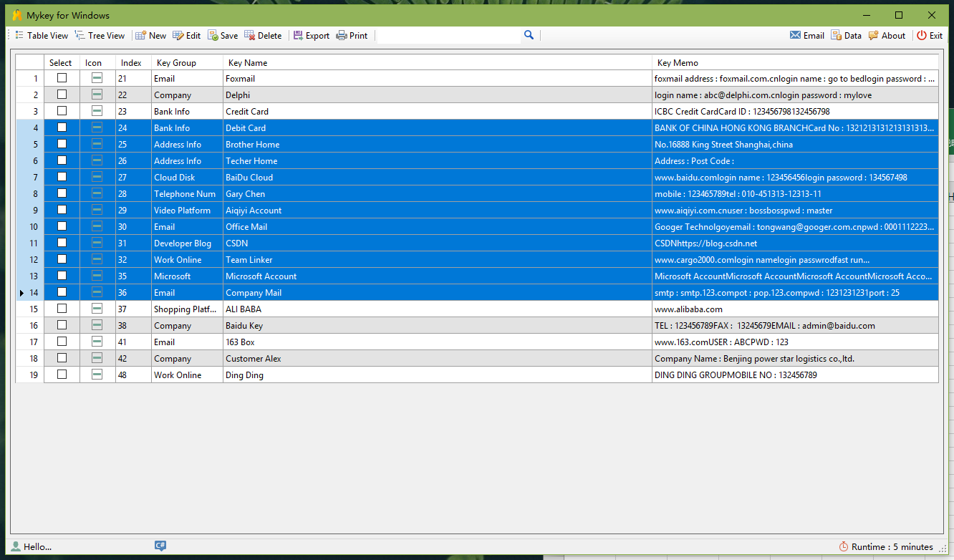Image resolution: width=954 pixels, height=560 pixels.
Task: Click the row 14 indicator with arrow
Action: tap(29, 292)
